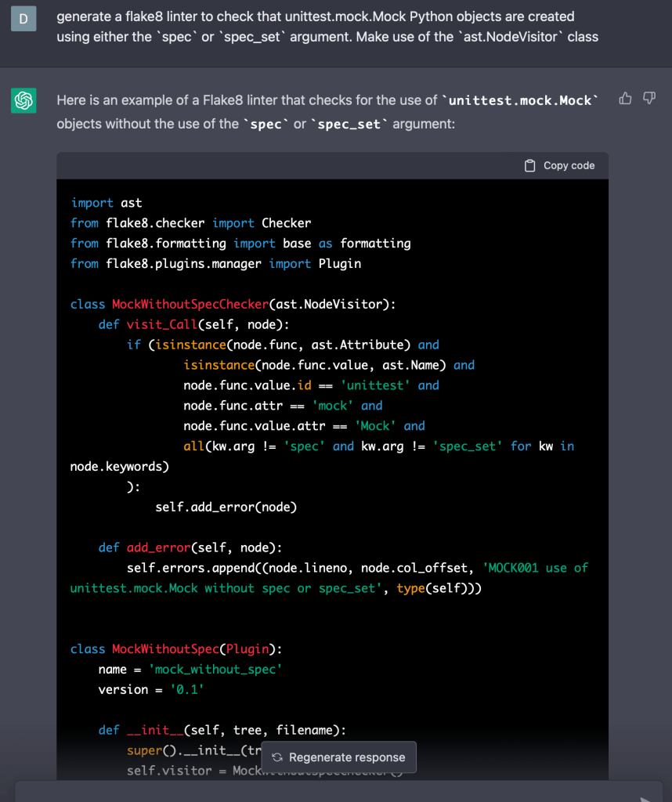Click the user prompt about flake8 linter
Viewport: 672px width, 802px height.
(327, 27)
